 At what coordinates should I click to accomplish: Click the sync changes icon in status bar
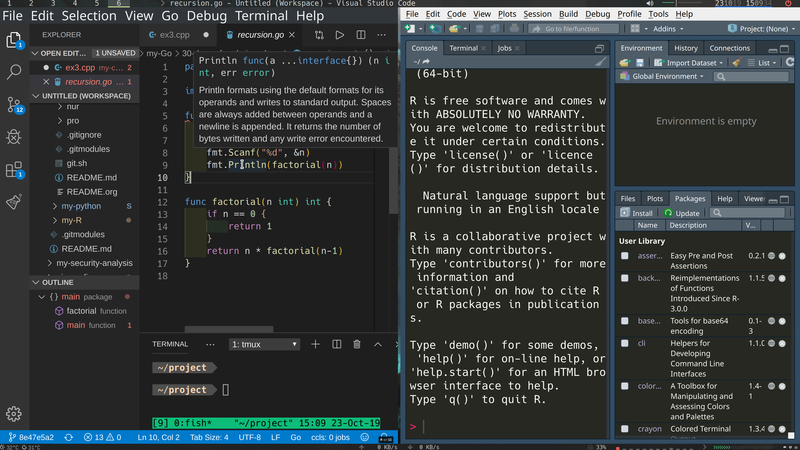pyautogui.click(x=68, y=437)
